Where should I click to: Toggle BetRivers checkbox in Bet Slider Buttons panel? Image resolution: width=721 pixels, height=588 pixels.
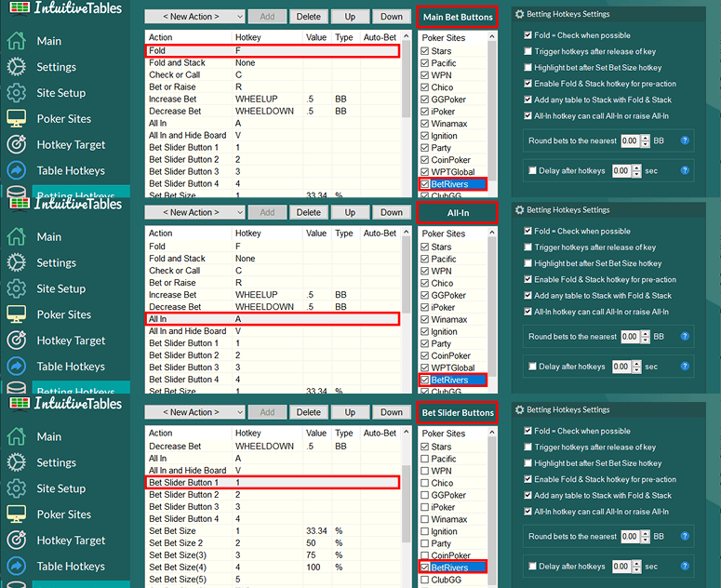[x=425, y=568]
